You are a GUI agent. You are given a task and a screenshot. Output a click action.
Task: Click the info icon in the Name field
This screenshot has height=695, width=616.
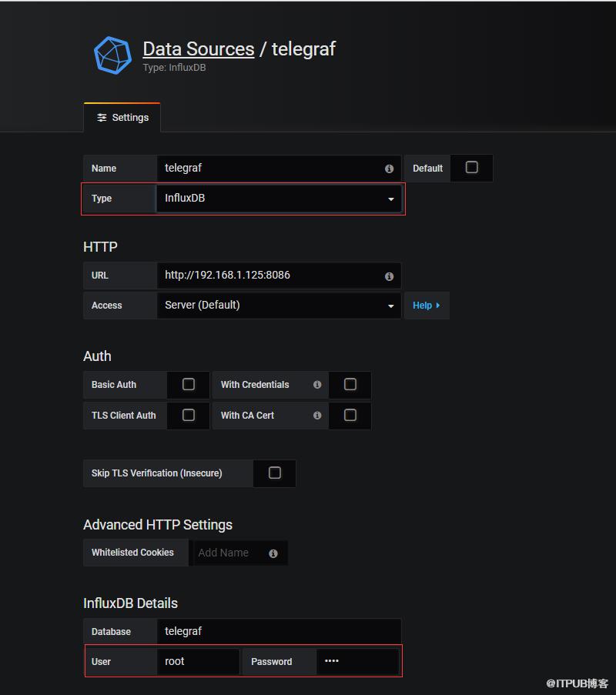[389, 169]
